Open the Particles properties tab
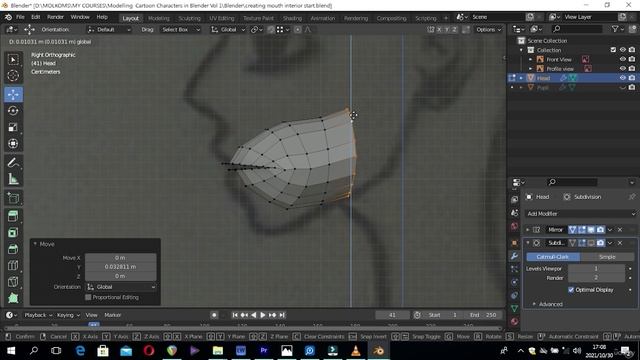The height and width of the screenshot is (360, 640). (x=514, y=269)
